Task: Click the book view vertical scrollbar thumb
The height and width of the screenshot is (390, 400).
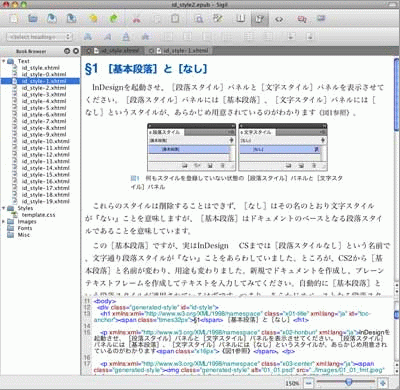Action: point(396,94)
